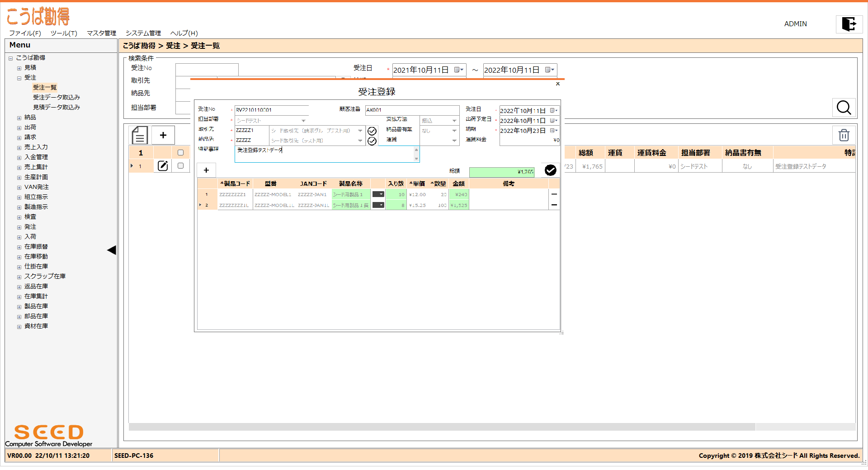Click the edit pencil icon on list row 1
The height and width of the screenshot is (470, 868).
pos(163,166)
